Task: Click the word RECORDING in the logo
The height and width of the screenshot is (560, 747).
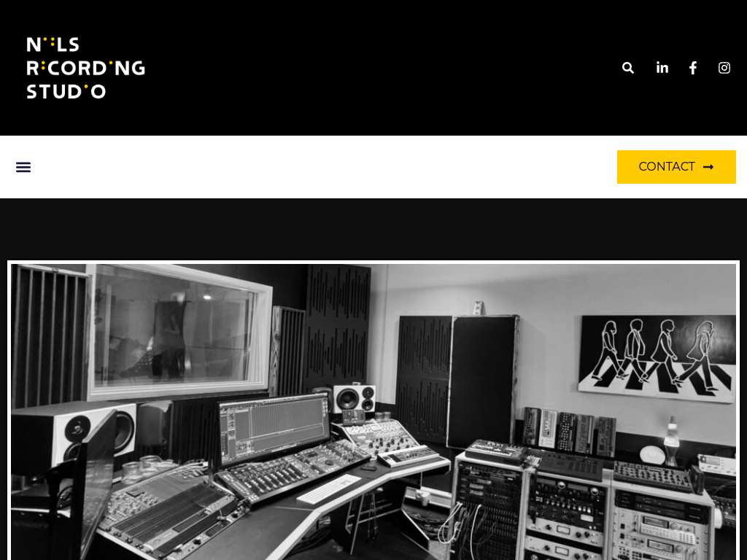Action: [86, 68]
